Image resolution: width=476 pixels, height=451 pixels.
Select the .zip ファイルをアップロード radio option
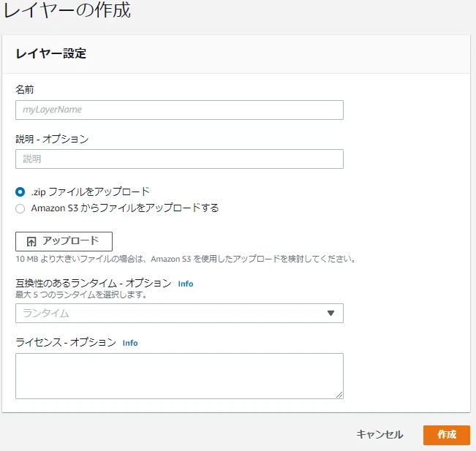(20, 192)
